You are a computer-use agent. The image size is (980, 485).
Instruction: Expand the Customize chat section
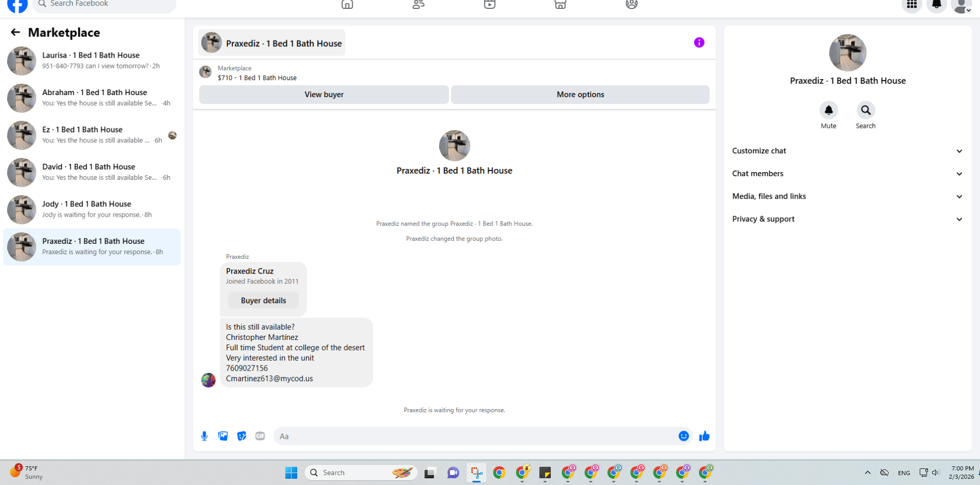[x=847, y=151]
